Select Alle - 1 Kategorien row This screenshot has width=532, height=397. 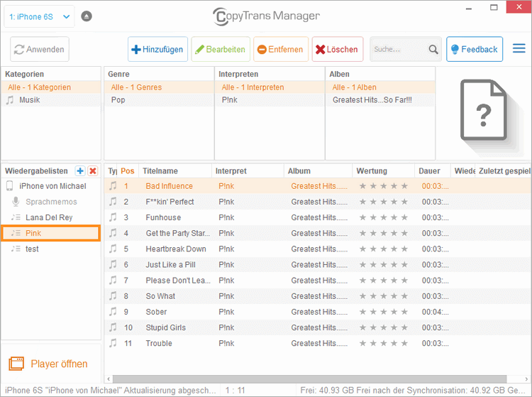(x=51, y=87)
